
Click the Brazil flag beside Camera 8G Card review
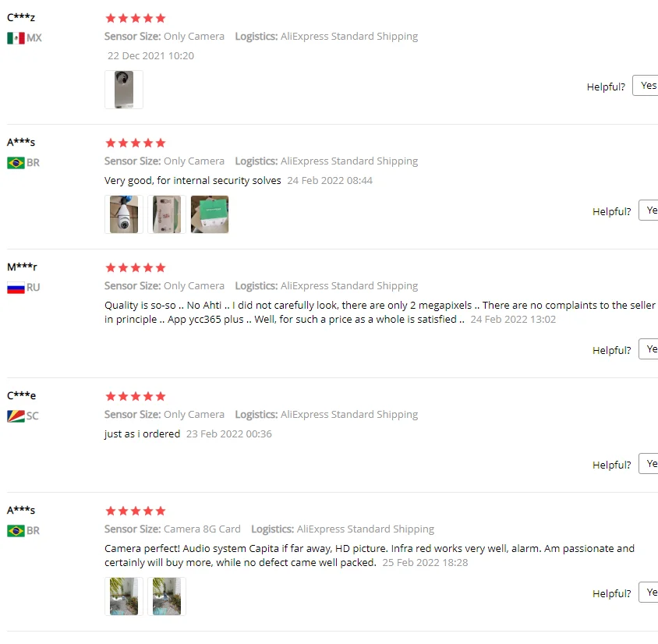16,531
